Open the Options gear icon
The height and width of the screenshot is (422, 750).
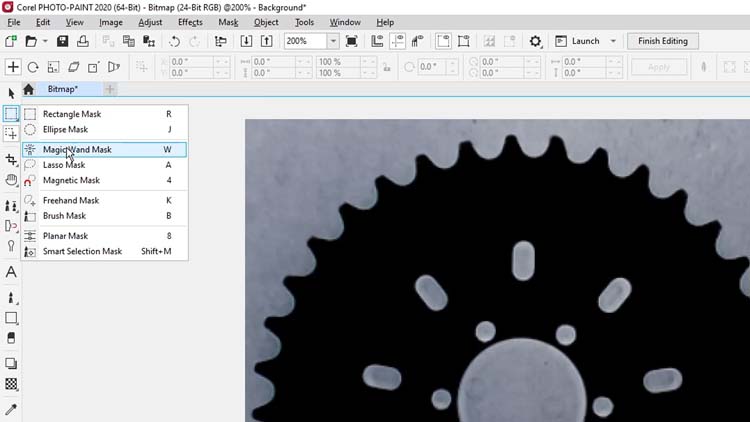point(535,41)
